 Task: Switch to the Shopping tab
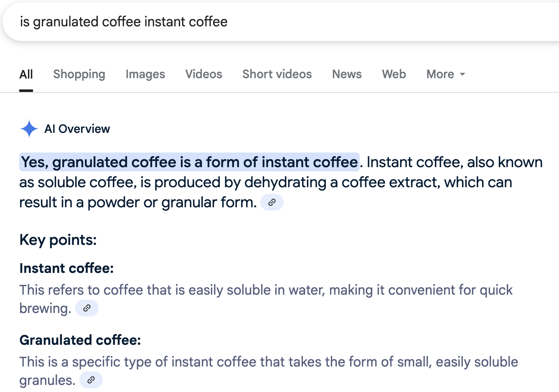tap(79, 74)
